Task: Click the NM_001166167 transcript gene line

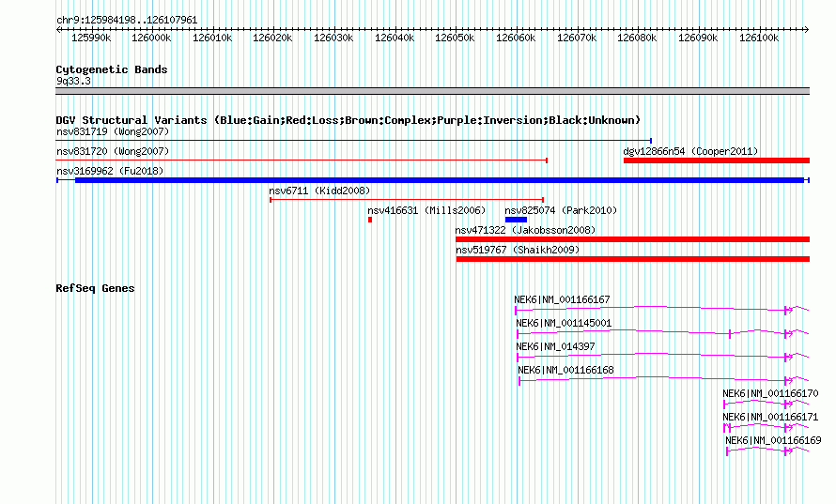Action: (x=661, y=310)
